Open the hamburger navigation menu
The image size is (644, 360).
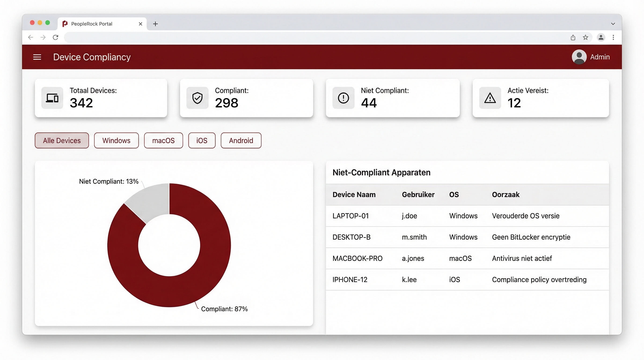click(x=37, y=57)
